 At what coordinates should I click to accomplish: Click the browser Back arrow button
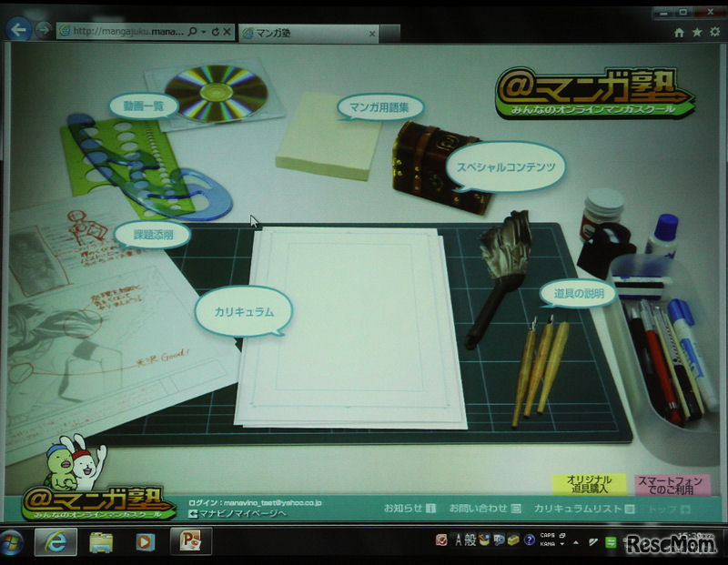click(18, 30)
